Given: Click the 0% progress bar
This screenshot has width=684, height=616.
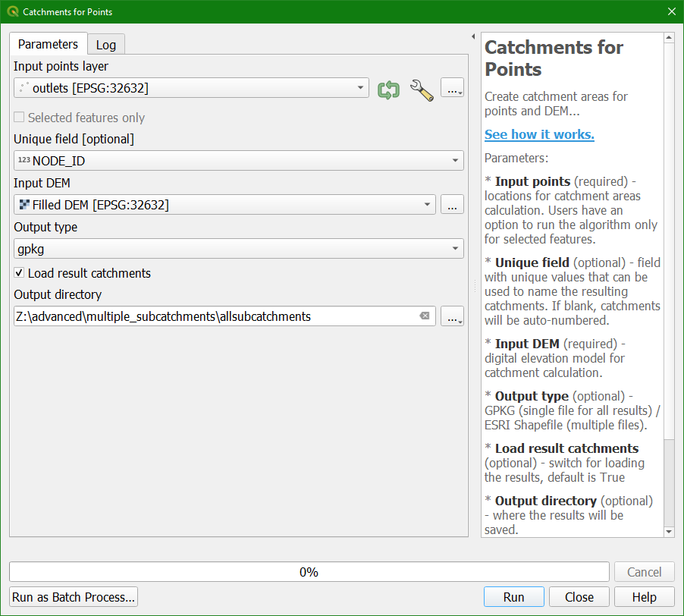Looking at the screenshot, I should click(x=309, y=572).
